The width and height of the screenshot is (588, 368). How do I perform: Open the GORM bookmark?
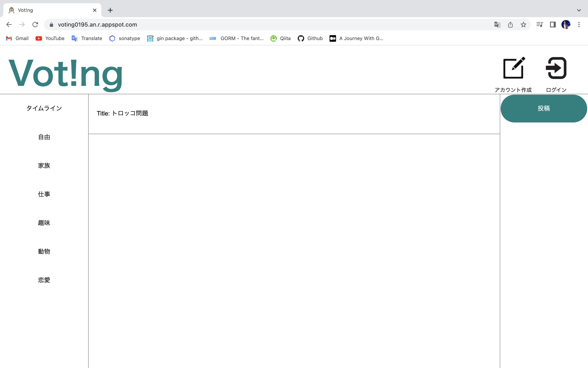pos(236,38)
